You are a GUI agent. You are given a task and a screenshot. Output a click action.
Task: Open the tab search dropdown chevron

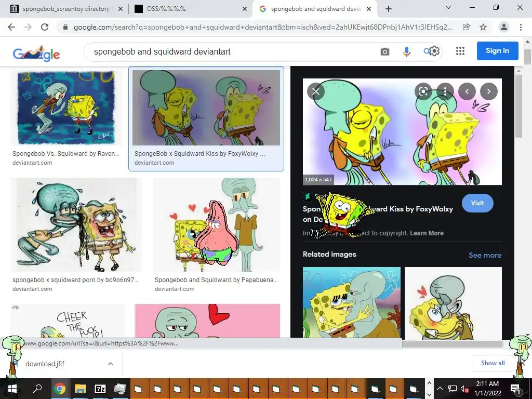448,7
